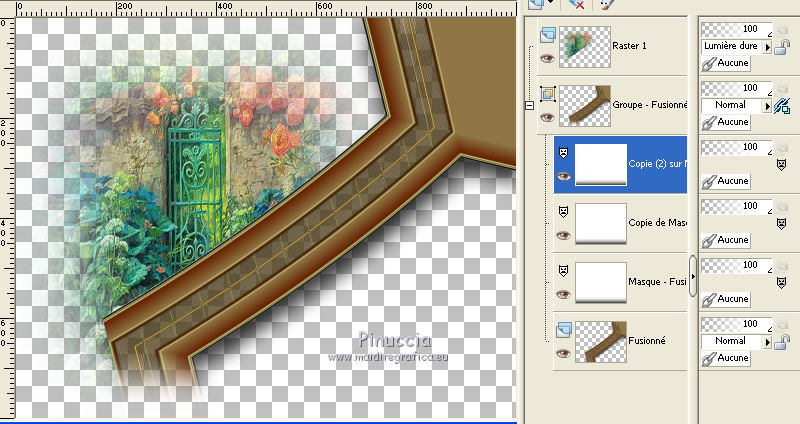Toggle the group link icon on Groupe - Fusionné
Image resolution: width=800 pixels, height=424 pixels.
tap(782, 106)
